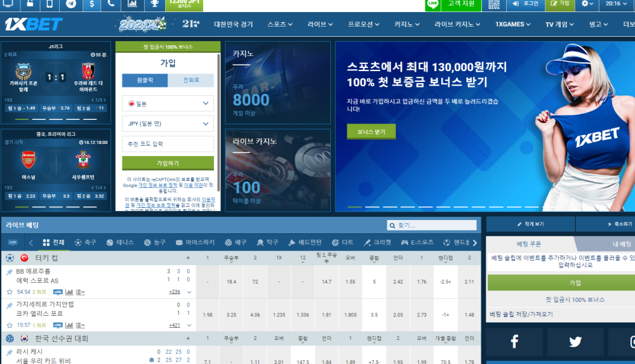Screen dimensions: 635x364
Task: Pin the 라시 케시 match
Action: click(x=9, y=353)
